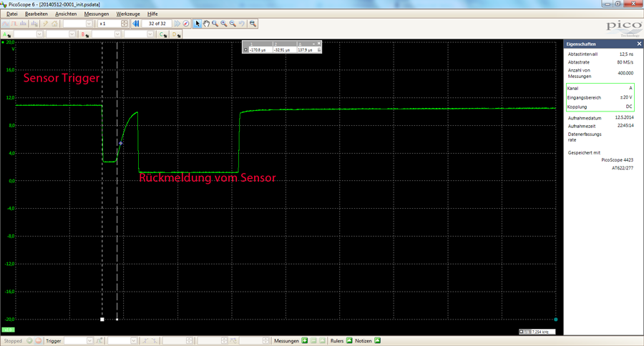
Task: Click the red Stop capture button
Action: coord(38,341)
